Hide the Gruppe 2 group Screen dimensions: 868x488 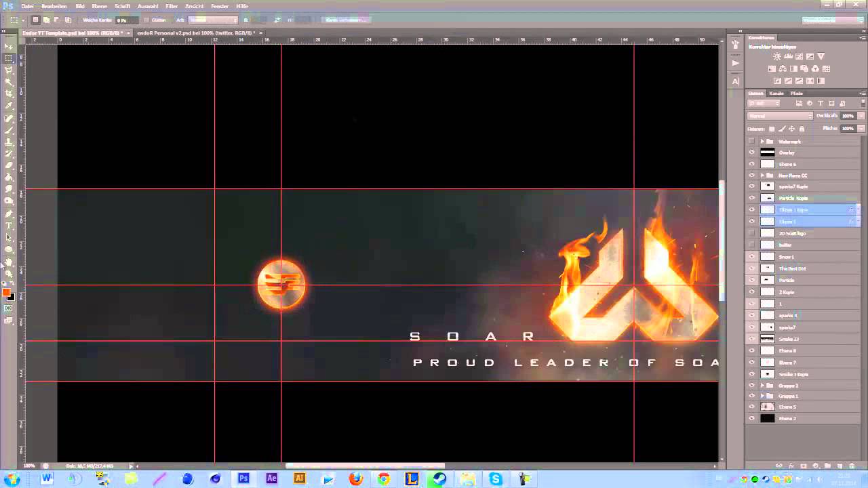[751, 386]
